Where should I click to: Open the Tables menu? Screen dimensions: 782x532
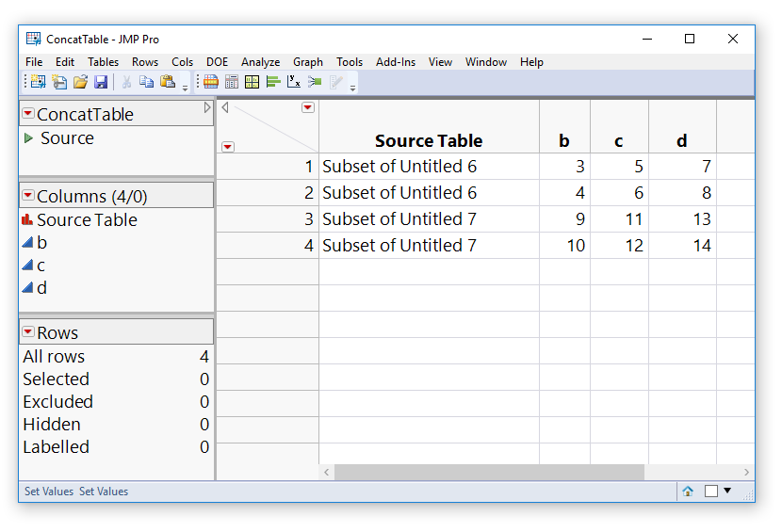coord(104,62)
